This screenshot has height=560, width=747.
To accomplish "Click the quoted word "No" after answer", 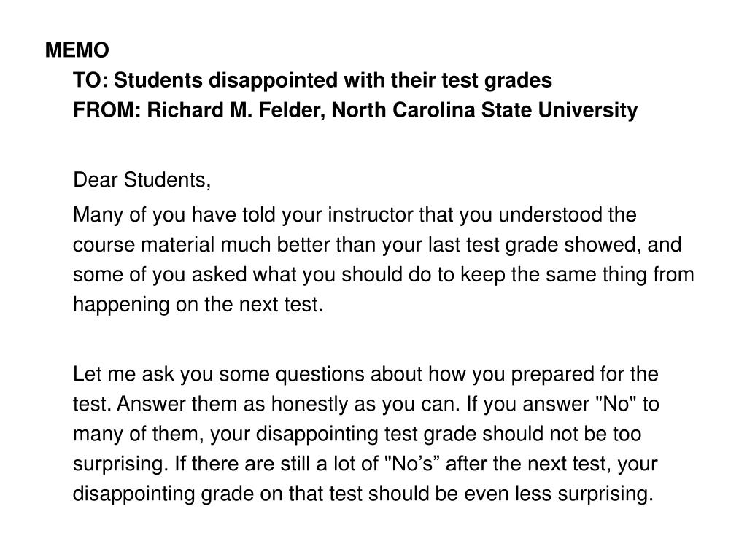I will pyautogui.click(x=616, y=404).
